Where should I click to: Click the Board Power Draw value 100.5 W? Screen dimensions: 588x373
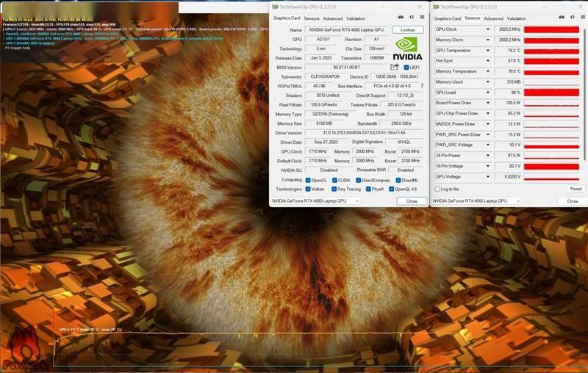point(508,103)
